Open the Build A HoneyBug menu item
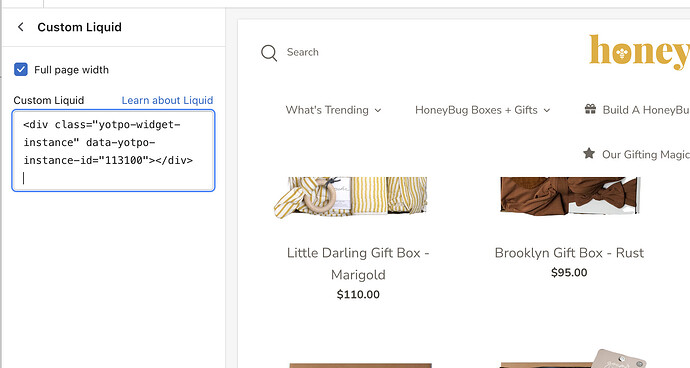This screenshot has width=690, height=368. [x=646, y=110]
